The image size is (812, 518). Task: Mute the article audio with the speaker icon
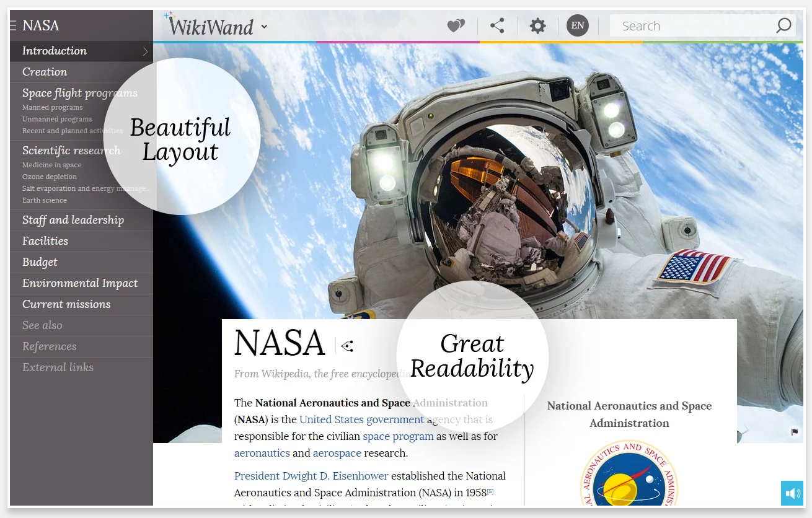(792, 493)
